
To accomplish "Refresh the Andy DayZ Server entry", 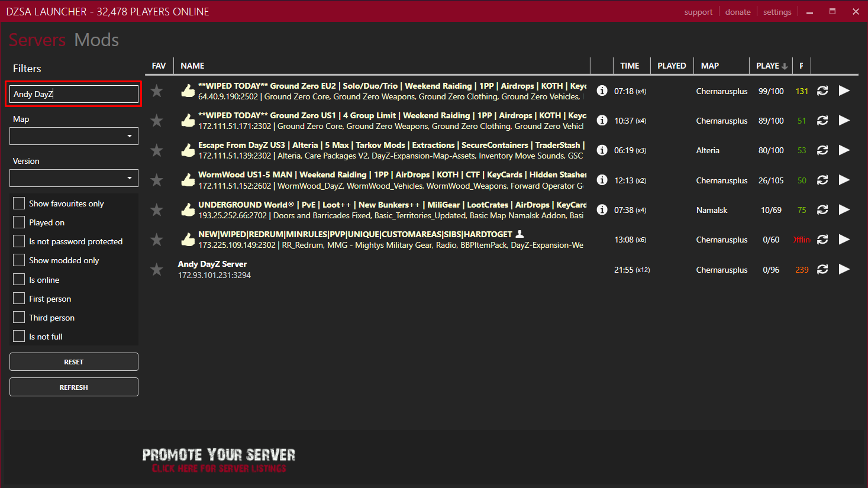I will click(822, 269).
